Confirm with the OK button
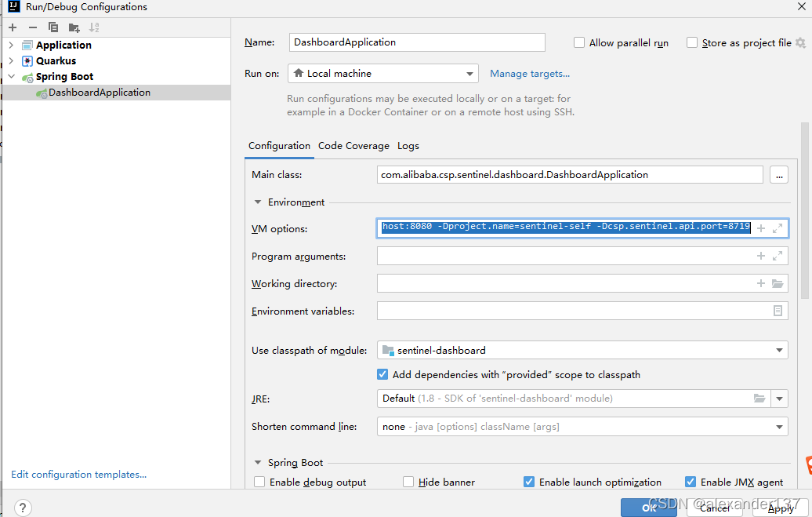812x517 pixels. click(648, 508)
